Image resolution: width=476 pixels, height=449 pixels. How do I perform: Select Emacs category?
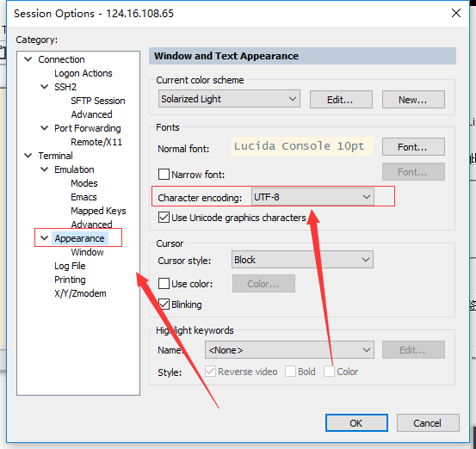pyautogui.click(x=83, y=197)
